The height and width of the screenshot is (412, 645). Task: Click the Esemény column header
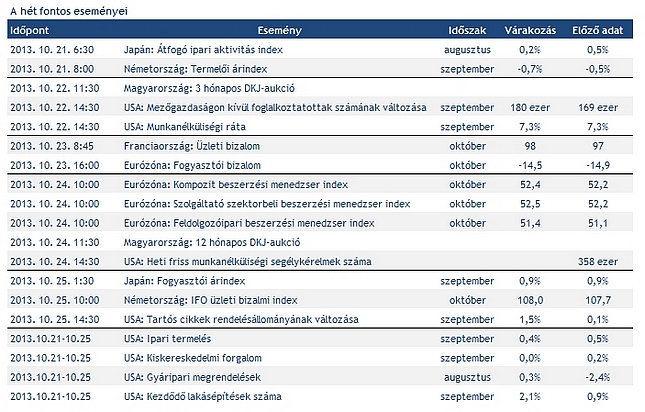tap(279, 30)
